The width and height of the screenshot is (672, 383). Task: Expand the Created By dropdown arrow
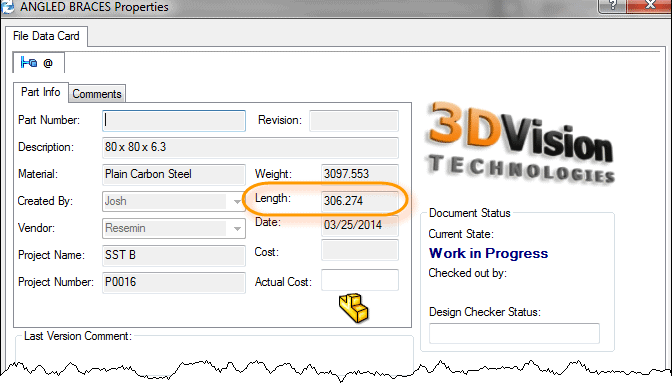click(237, 201)
